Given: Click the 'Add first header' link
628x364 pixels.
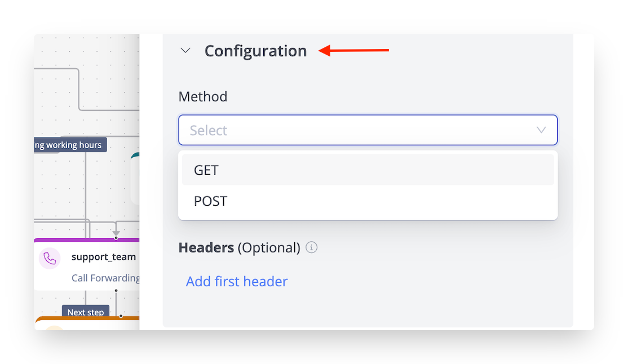Looking at the screenshot, I should click(237, 281).
